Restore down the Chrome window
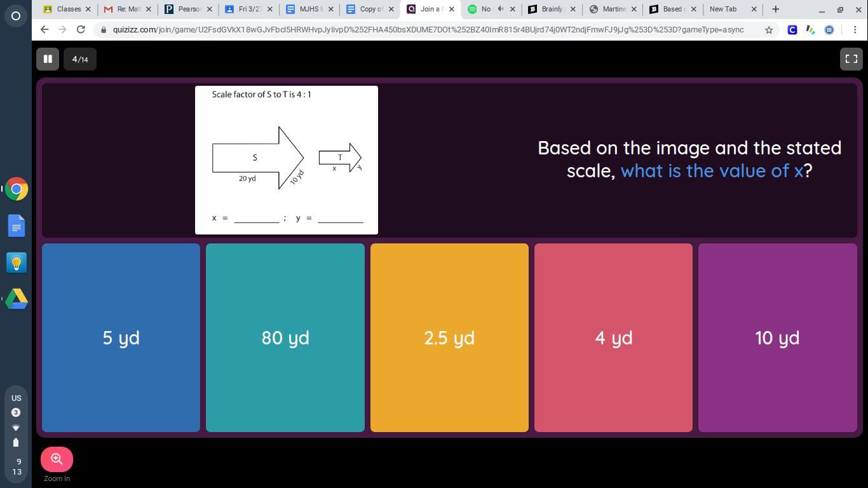This screenshot has height=488, width=868. click(840, 10)
